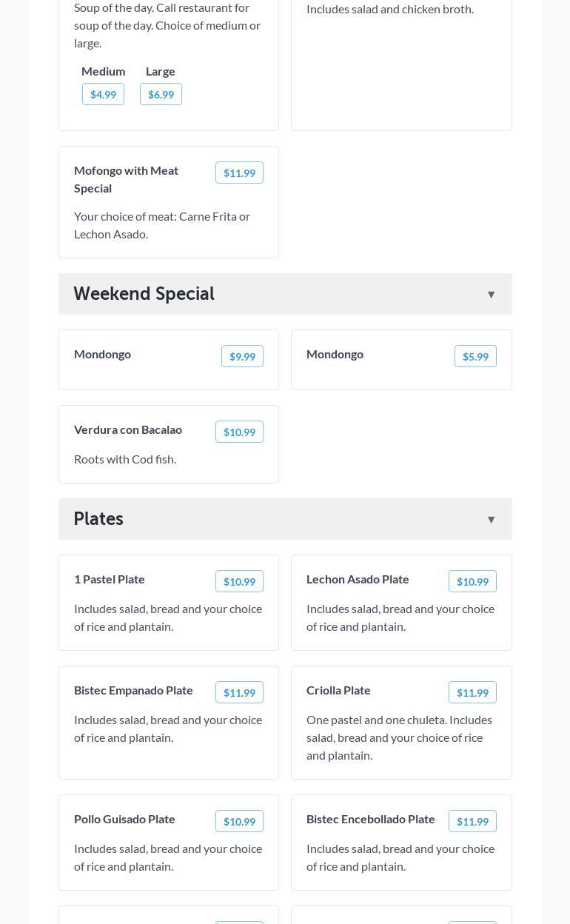Open the Lechon Asado Plate title

pos(358,579)
